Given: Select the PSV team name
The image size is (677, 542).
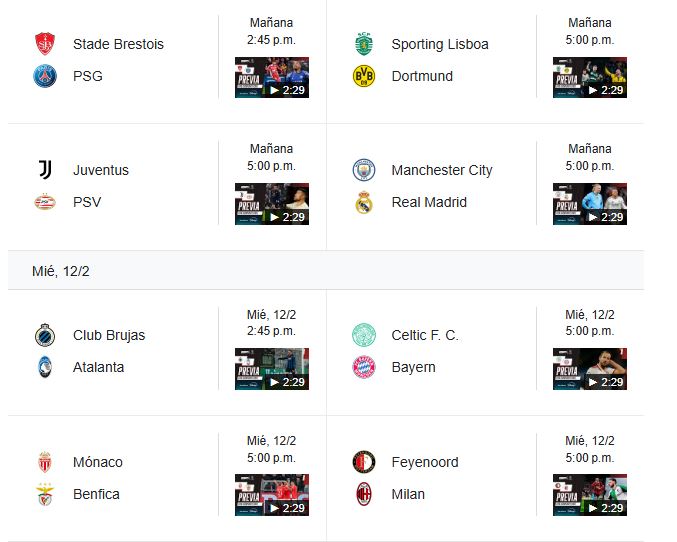Looking at the screenshot, I should pos(87,202).
